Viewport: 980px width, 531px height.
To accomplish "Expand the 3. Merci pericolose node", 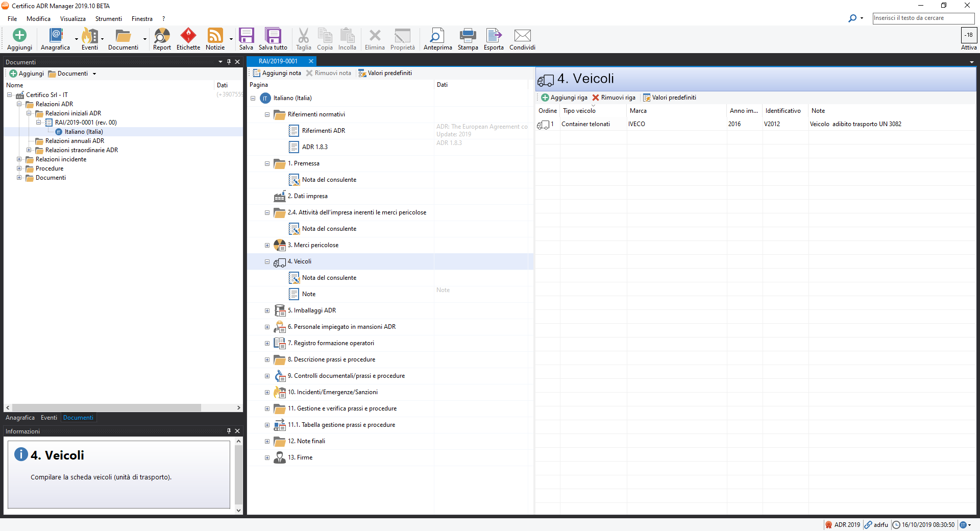I will click(267, 246).
